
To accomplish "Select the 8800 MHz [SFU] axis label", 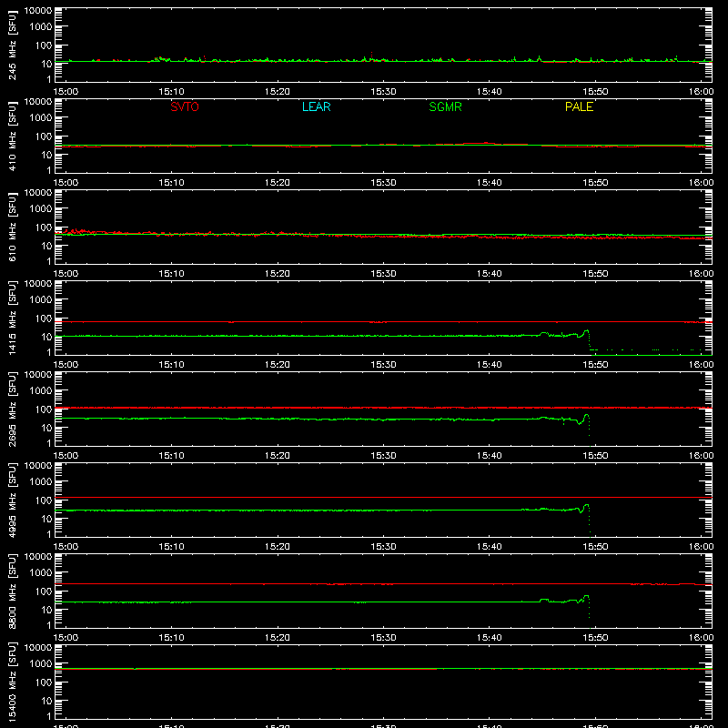I will tap(12, 591).
